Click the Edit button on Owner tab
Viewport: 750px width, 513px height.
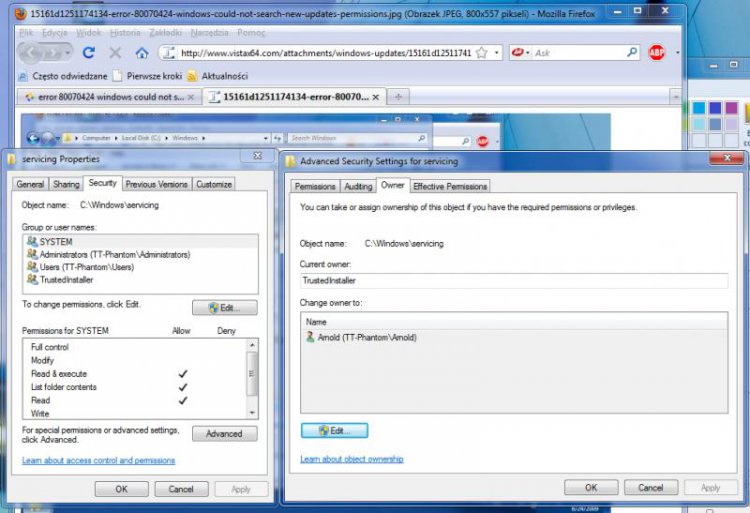335,431
